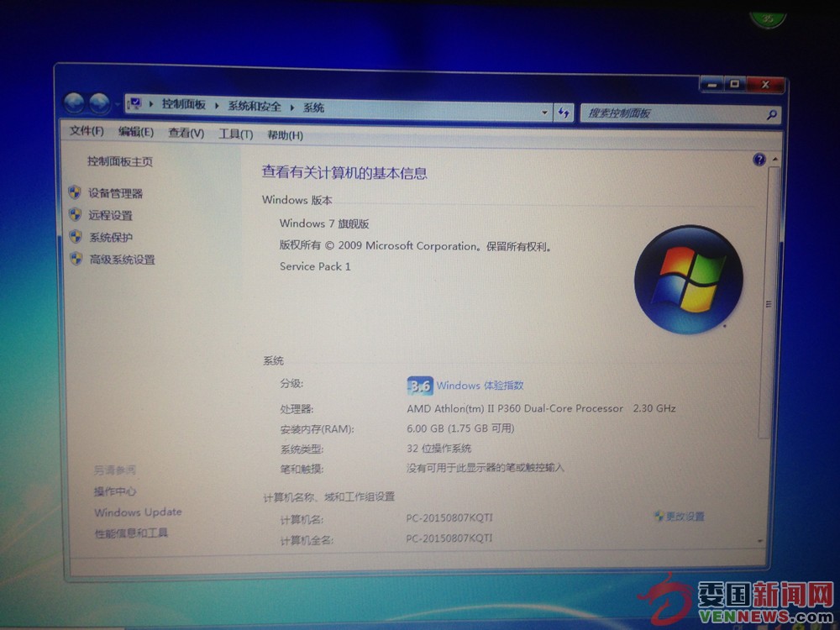
Task: Click the processor text AMD Athlon(tm) II P360
Action: point(514,408)
